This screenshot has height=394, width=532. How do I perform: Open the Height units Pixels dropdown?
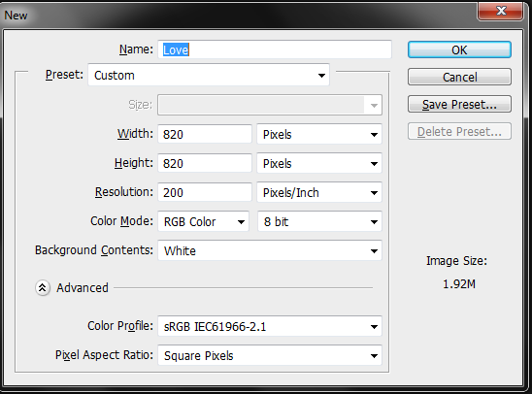coord(319,163)
